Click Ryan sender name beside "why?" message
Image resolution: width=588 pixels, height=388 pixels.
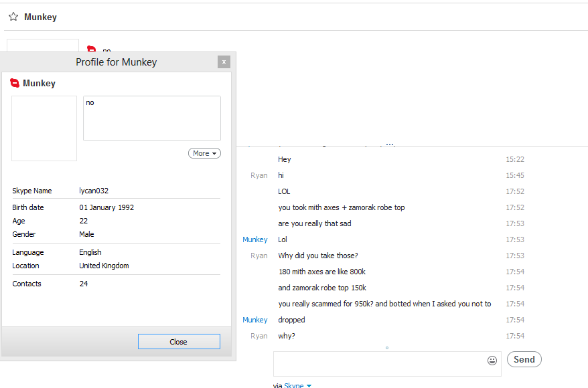[259, 336]
